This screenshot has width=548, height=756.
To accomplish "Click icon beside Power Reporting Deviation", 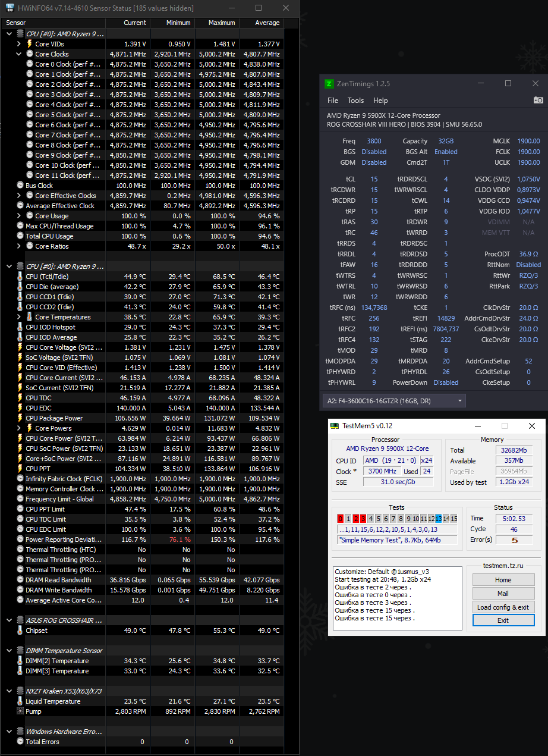I will 20,539.
